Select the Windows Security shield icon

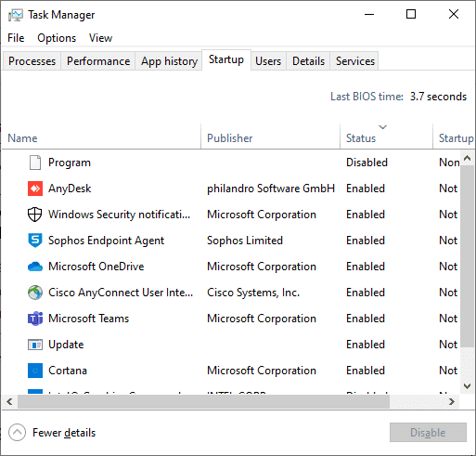pyautogui.click(x=35, y=215)
